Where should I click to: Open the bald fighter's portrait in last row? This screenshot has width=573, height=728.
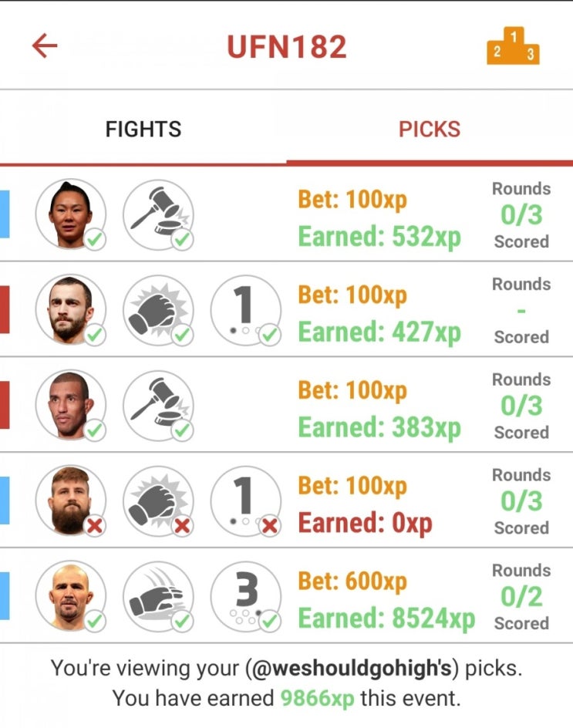point(71,597)
